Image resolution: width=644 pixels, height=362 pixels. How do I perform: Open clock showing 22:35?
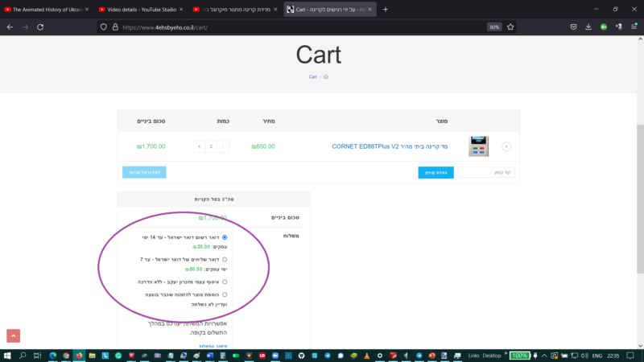(613, 356)
